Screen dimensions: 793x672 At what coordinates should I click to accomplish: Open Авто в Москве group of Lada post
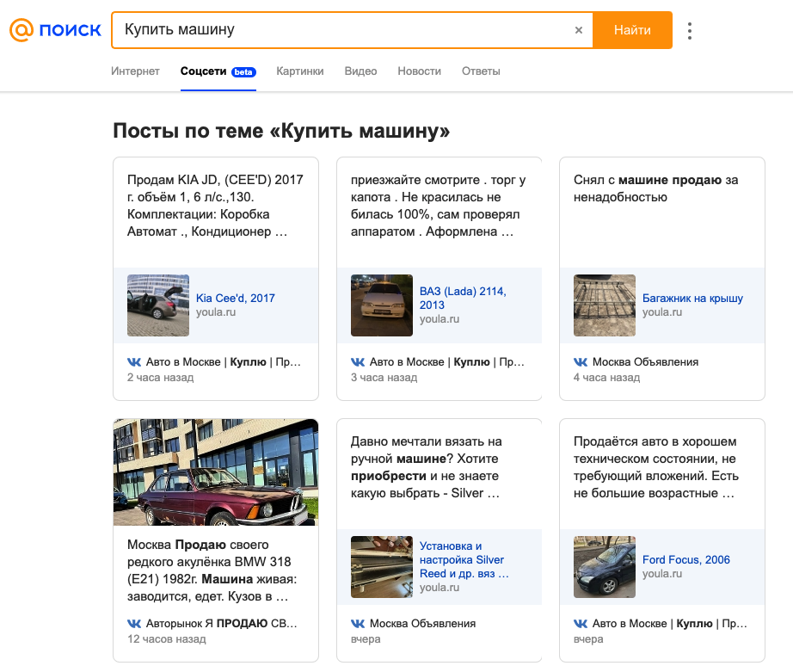point(446,361)
